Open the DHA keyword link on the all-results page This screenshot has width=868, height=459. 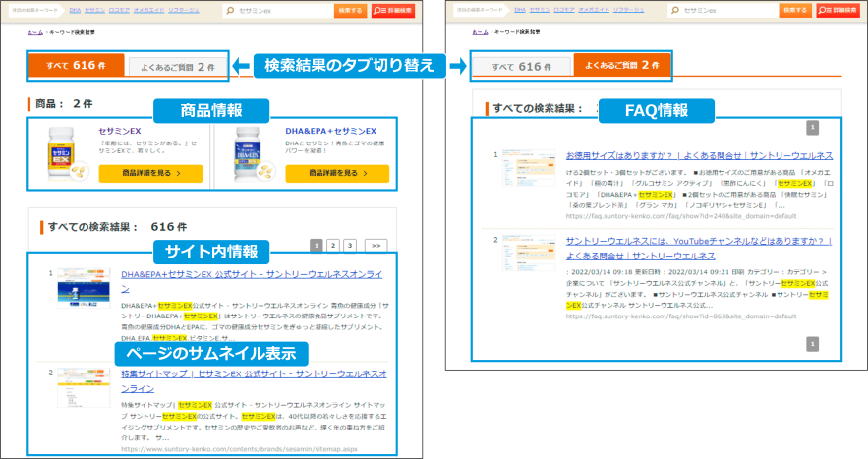tap(75, 10)
